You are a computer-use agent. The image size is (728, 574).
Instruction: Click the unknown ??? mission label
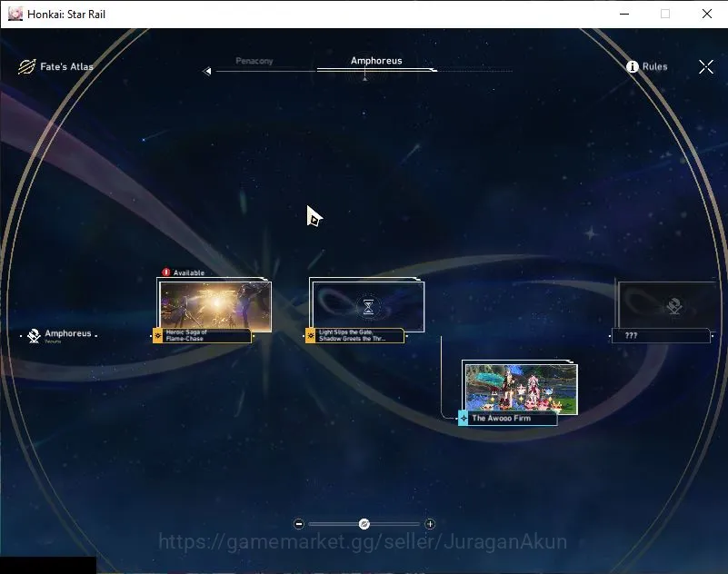[x=661, y=335]
